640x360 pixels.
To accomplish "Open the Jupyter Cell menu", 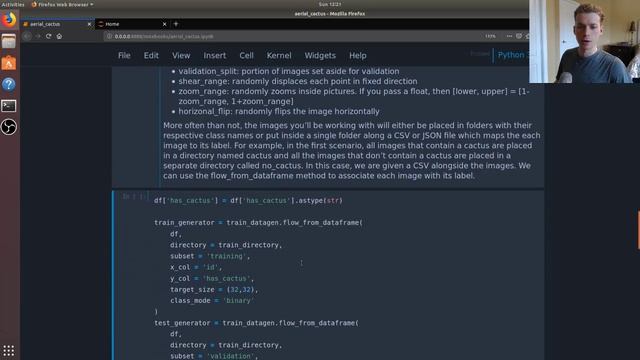I will pos(246,56).
